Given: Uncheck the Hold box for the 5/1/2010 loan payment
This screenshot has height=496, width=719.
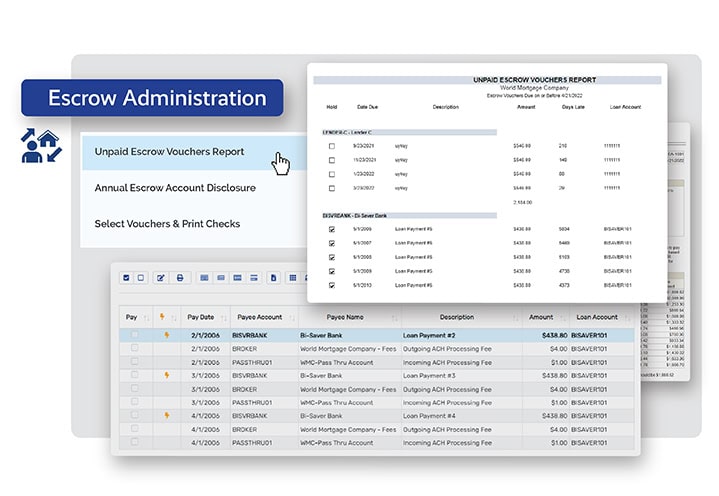Looking at the screenshot, I should pos(332,286).
